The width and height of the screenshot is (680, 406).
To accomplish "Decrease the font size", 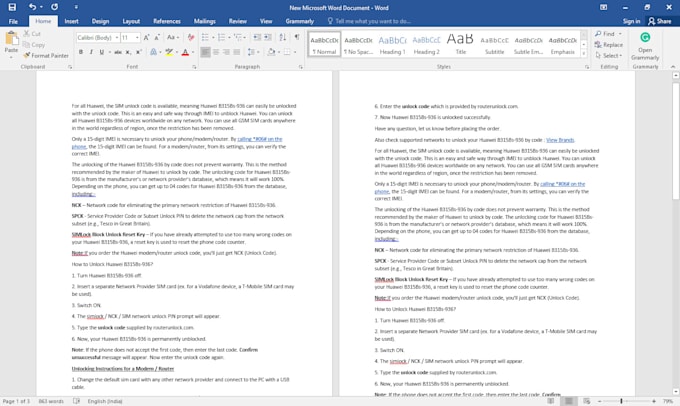I will [157, 38].
